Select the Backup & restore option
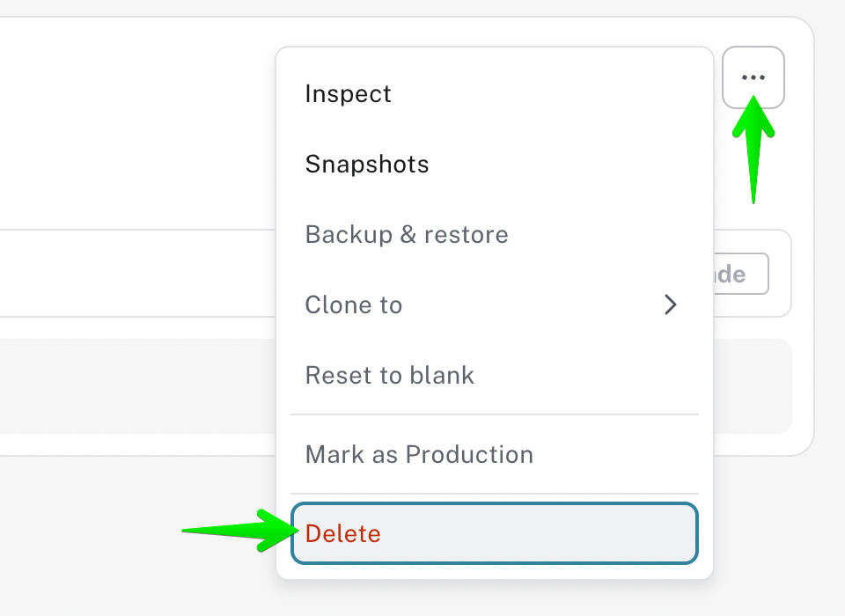 coord(407,235)
